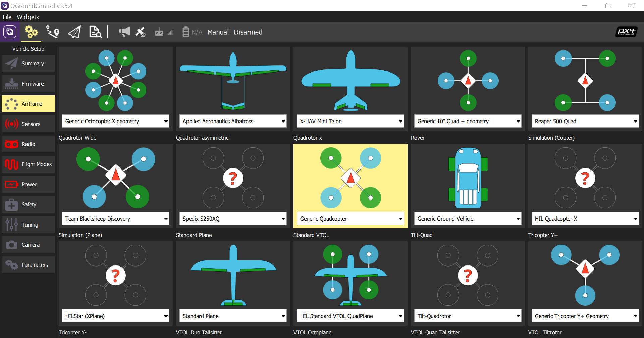The image size is (644, 338).
Task: Expand the HIL Quadcopter X dropdown
Action: pos(585,219)
